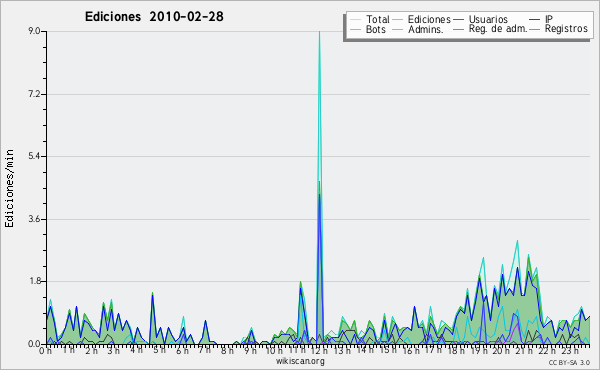600x370 pixels.
Task: Click the '18 h' x-axis label
Action: 456,350
